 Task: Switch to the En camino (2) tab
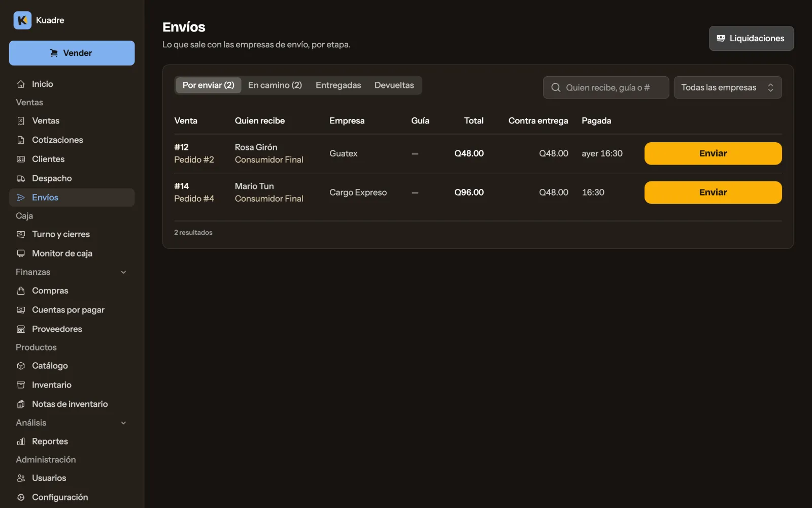[275, 85]
